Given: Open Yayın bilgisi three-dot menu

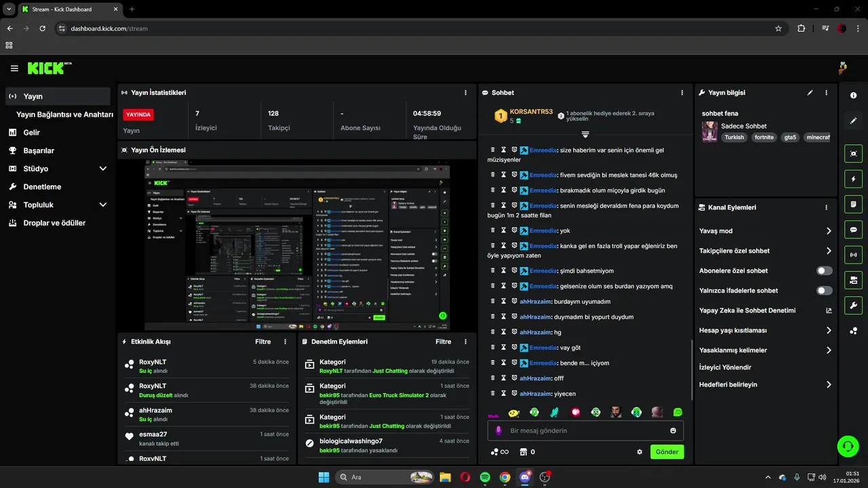Looking at the screenshot, I should tap(826, 93).
